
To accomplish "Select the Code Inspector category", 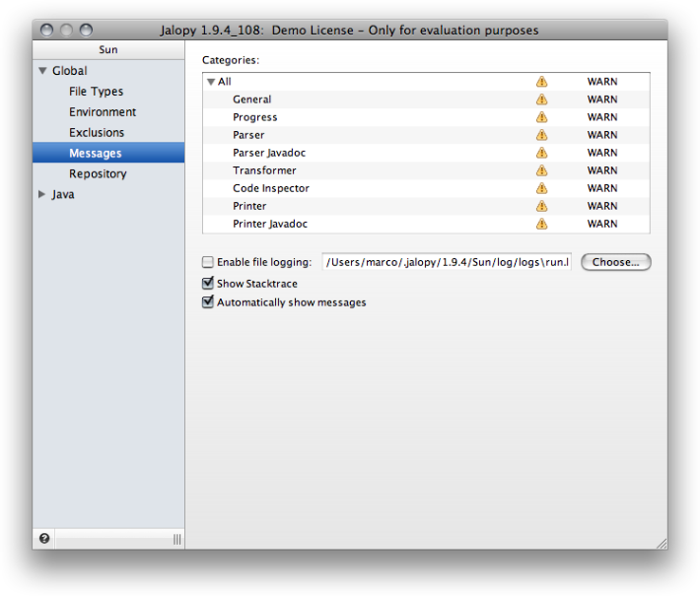I will coord(426,188).
